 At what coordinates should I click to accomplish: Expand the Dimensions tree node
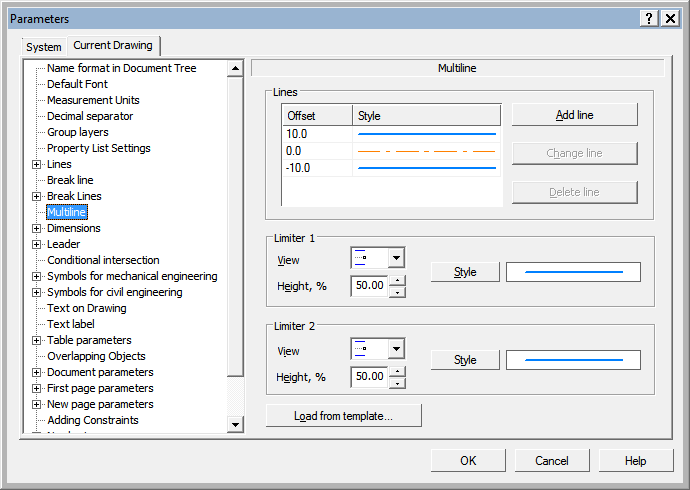37,228
